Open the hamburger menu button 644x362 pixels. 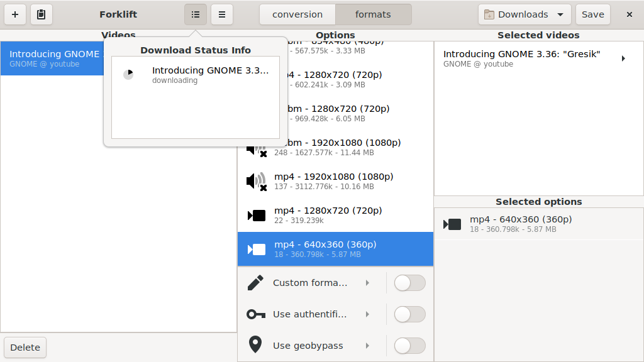pos(222,14)
